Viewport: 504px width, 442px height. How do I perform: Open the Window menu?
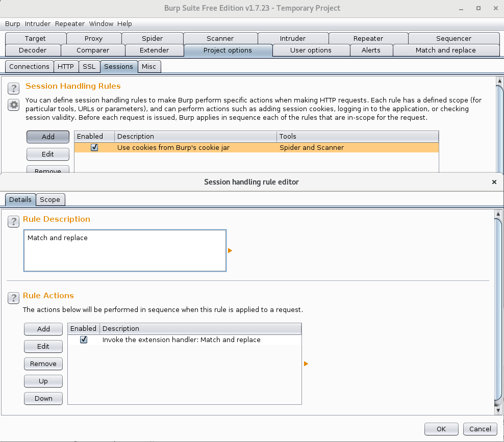coord(101,24)
